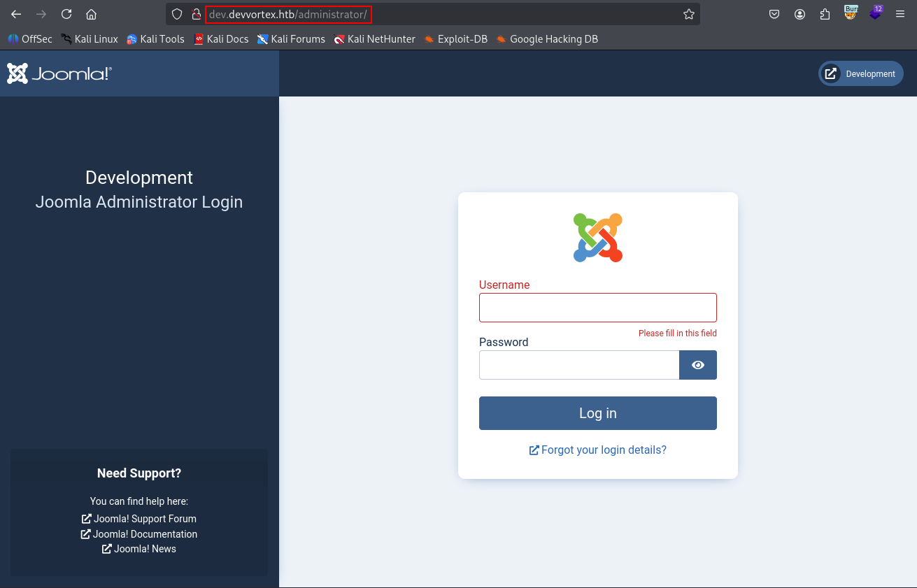Viewport: 917px width, 588px height.
Task: Open the Joomla! Support Forum link
Action: tap(139, 519)
